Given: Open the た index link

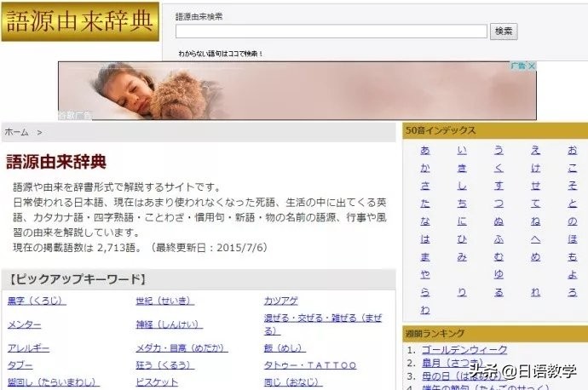Looking at the screenshot, I should (425, 204).
